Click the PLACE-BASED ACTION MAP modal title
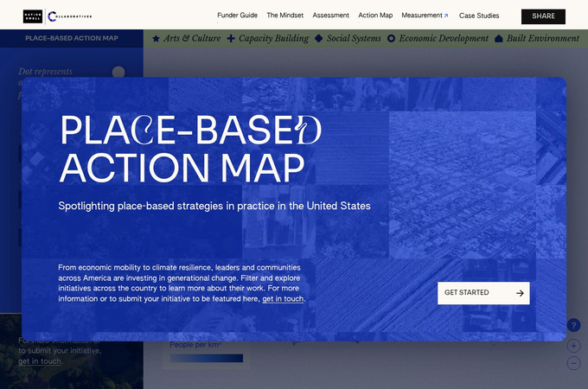 point(190,149)
